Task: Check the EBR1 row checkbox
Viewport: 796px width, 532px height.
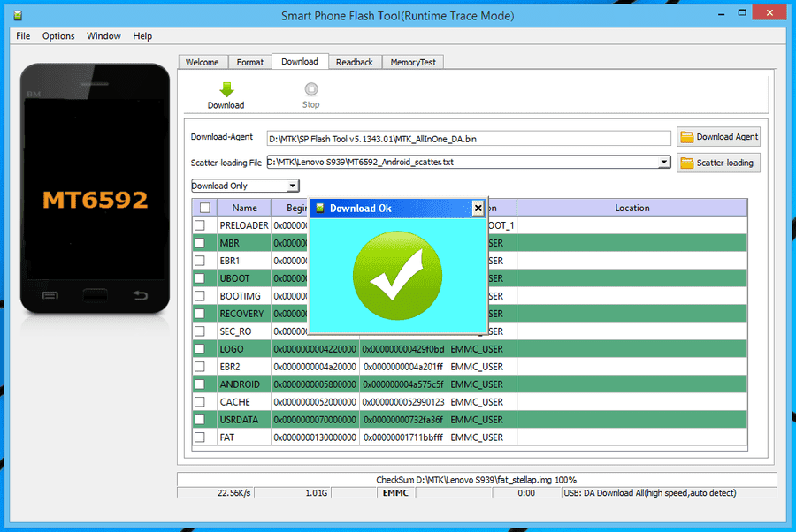Action: 200,261
